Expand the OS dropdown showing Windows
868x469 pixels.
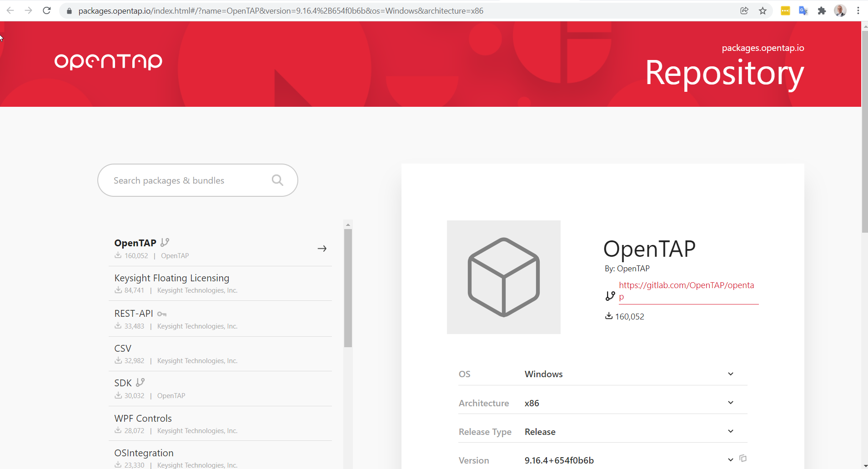tap(730, 374)
